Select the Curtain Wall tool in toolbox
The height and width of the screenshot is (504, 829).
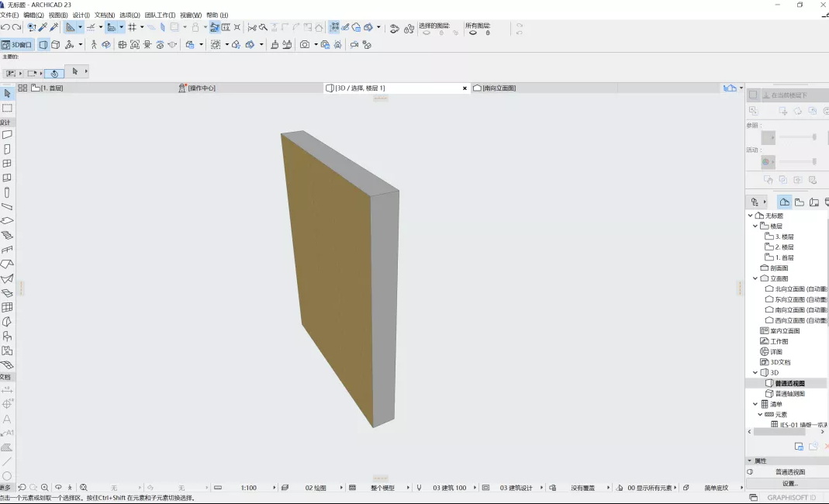(x=7, y=307)
